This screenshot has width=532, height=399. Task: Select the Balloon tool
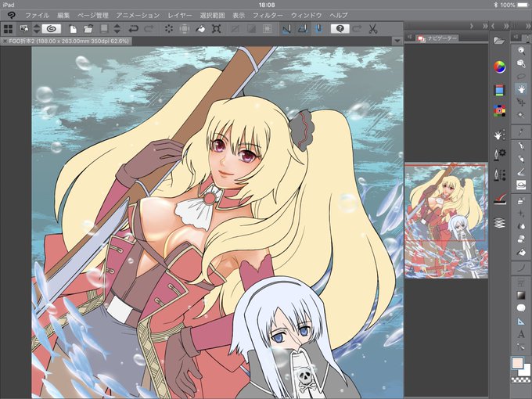tap(521, 308)
